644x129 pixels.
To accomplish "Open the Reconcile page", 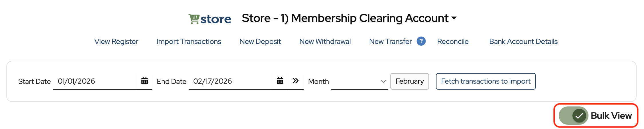I will click(x=453, y=42).
